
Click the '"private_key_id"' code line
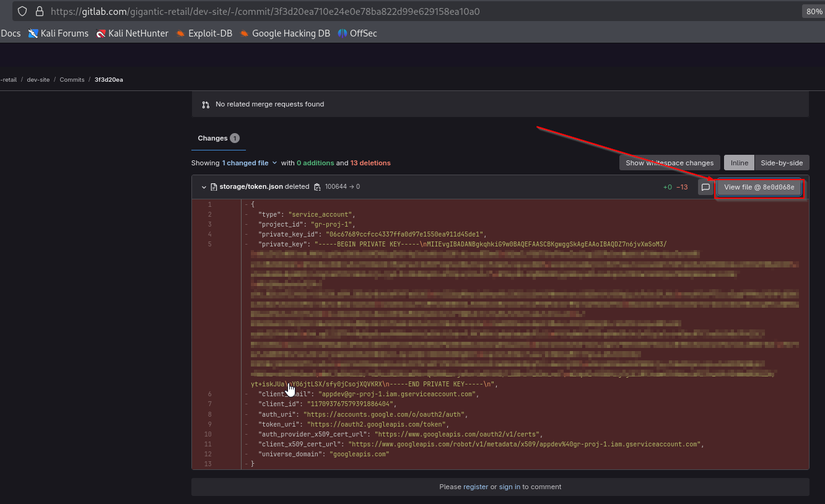point(372,234)
